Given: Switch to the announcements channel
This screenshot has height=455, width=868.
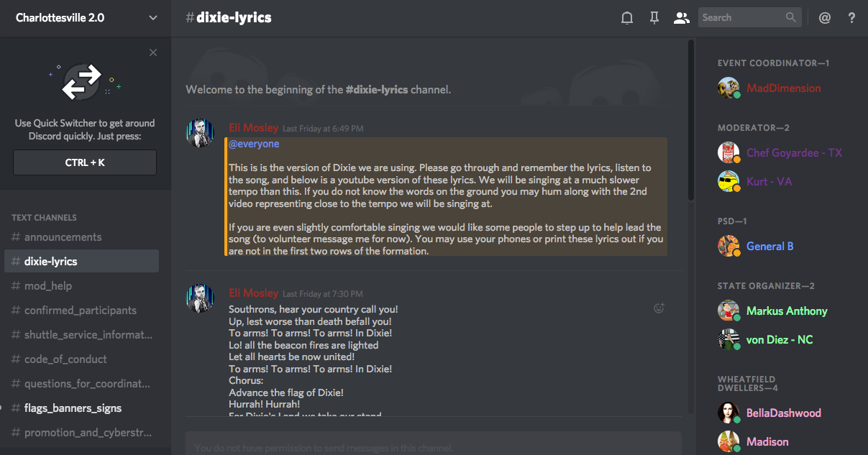Looking at the screenshot, I should [63, 237].
